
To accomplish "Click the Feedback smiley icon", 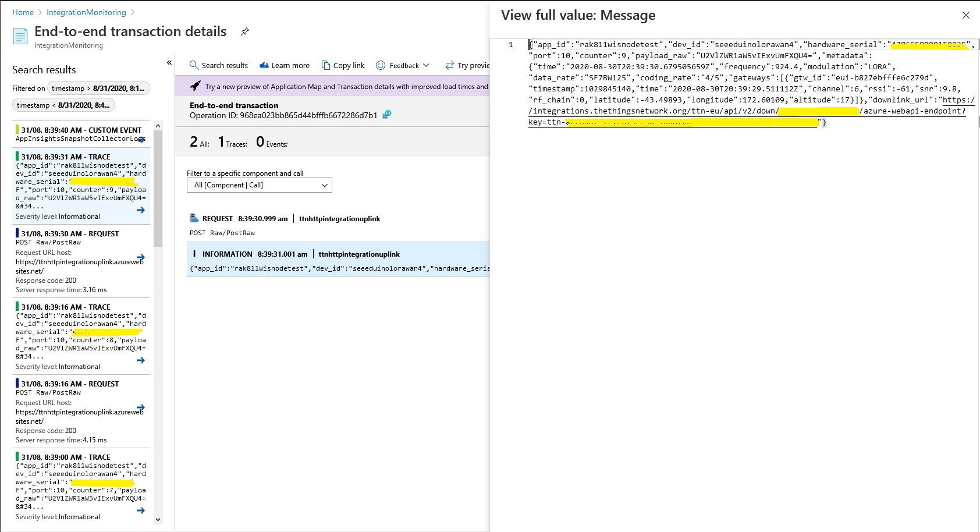I will [x=381, y=65].
